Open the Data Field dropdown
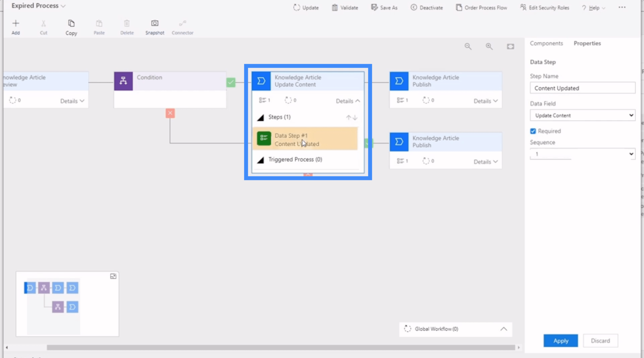 (583, 115)
